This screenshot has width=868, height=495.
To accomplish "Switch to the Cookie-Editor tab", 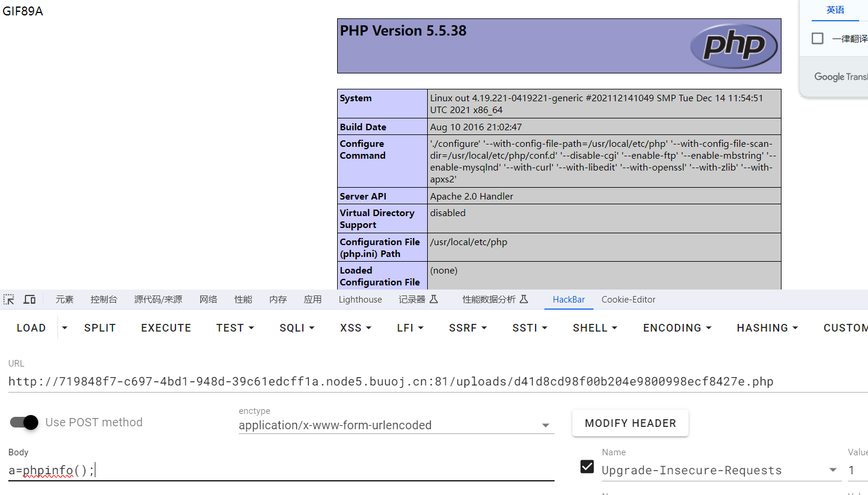I will (x=628, y=300).
